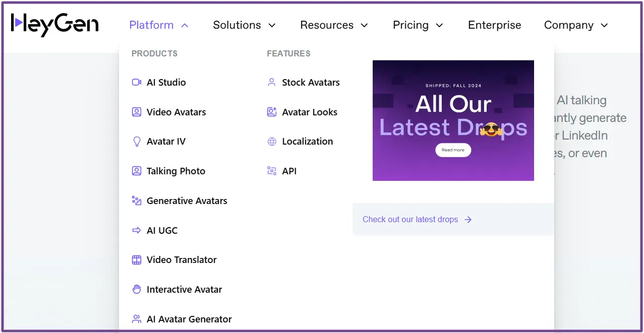Viewport: 644px width, 333px height.
Task: Select the API icon
Action: click(272, 171)
